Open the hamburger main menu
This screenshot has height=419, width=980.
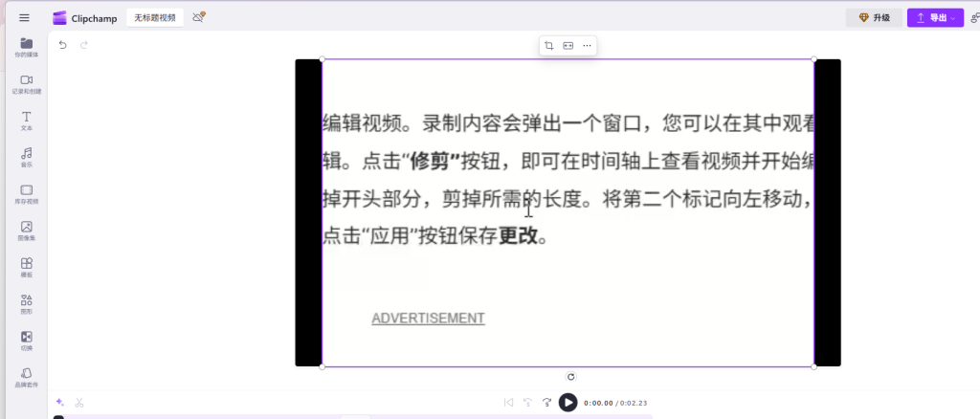24,18
